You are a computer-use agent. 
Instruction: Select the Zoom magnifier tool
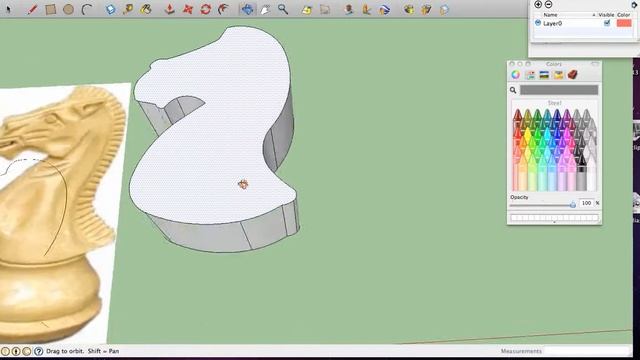coord(283,9)
